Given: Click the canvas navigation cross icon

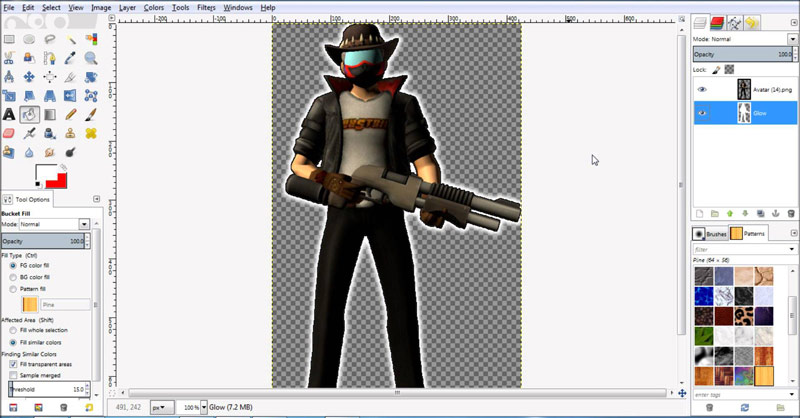Looking at the screenshot, I should (682, 393).
